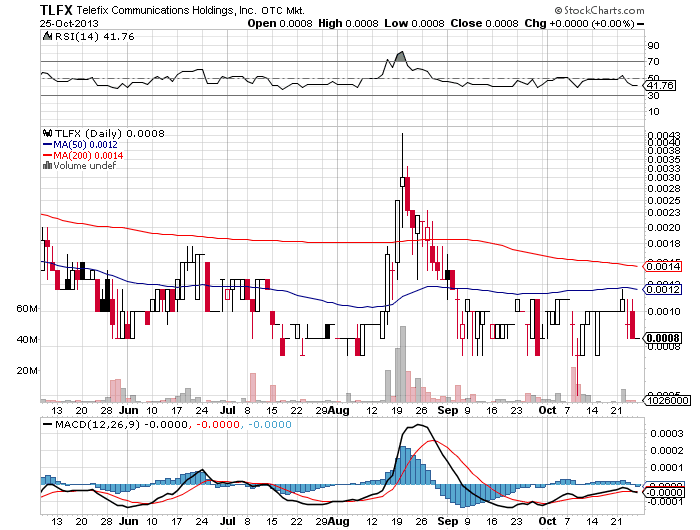The height and width of the screenshot is (530, 700).
Task: Click the 10 label on the RSI axis
Action: click(653, 112)
